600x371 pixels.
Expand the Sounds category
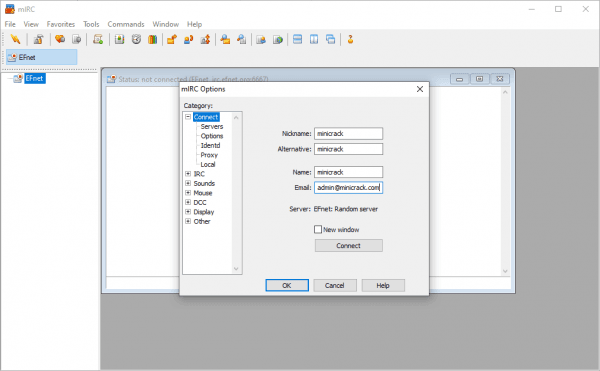coord(188,183)
